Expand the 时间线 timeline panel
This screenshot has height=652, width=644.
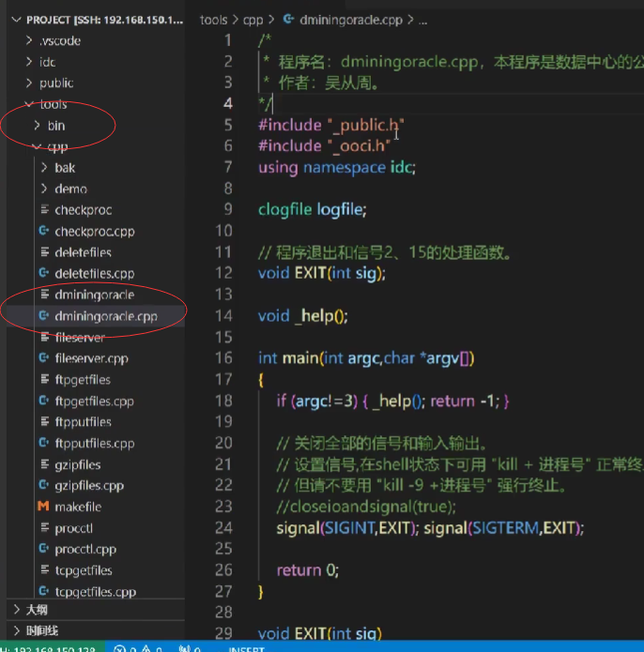pyautogui.click(x=17, y=630)
